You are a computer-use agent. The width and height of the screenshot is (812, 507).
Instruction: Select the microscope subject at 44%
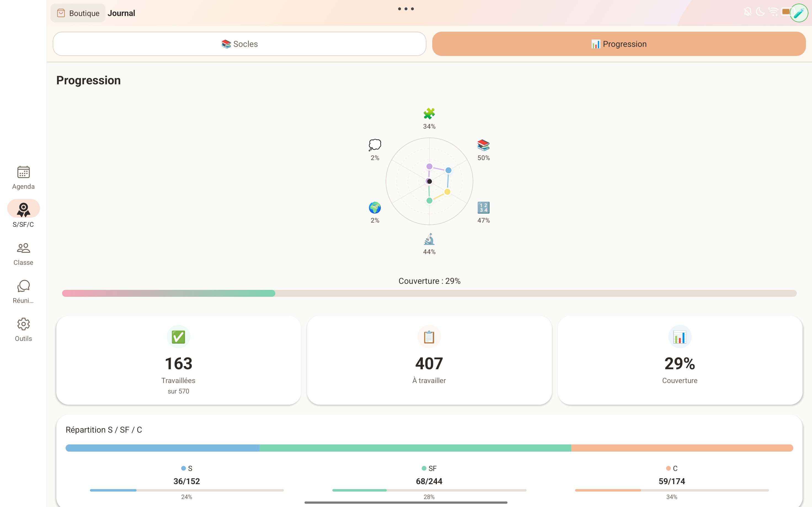point(429,240)
